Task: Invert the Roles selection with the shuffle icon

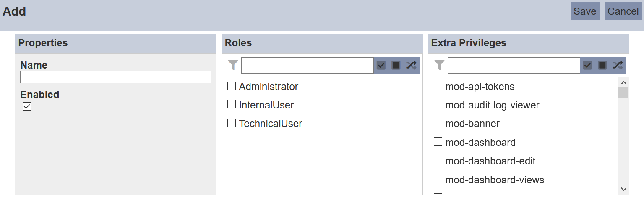Action: pos(411,65)
